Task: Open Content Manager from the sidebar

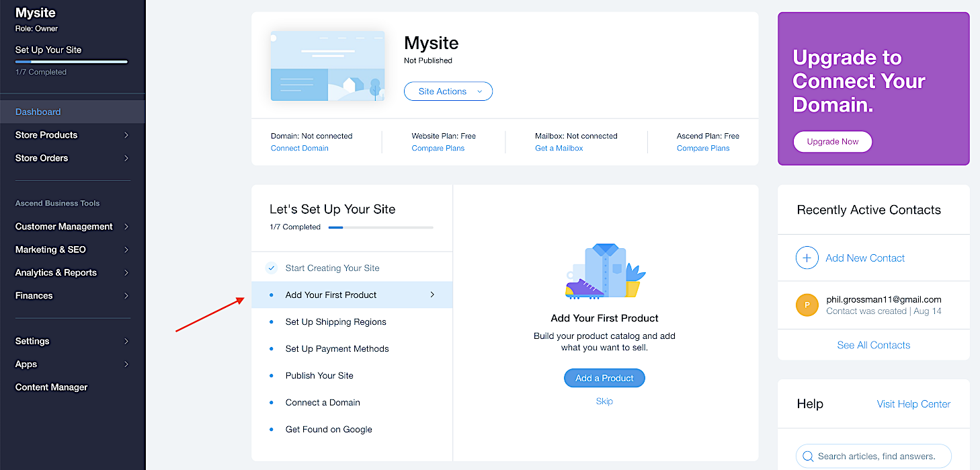Action: click(x=52, y=387)
